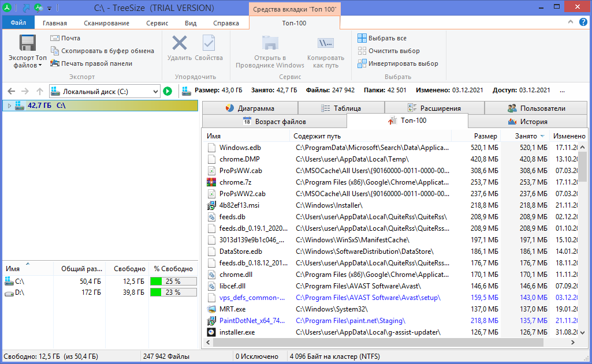Click the horizontal scrollbar right arrow
The image size is (592, 364).
(x=573, y=343)
